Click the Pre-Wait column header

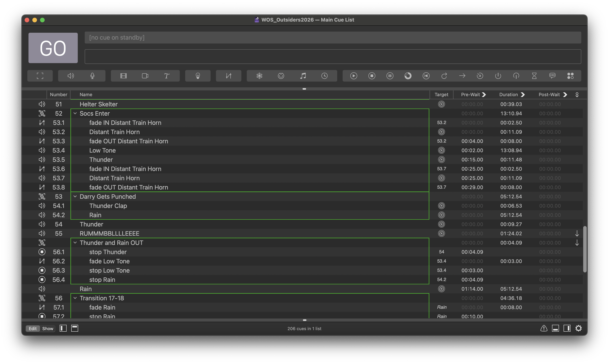click(x=470, y=94)
